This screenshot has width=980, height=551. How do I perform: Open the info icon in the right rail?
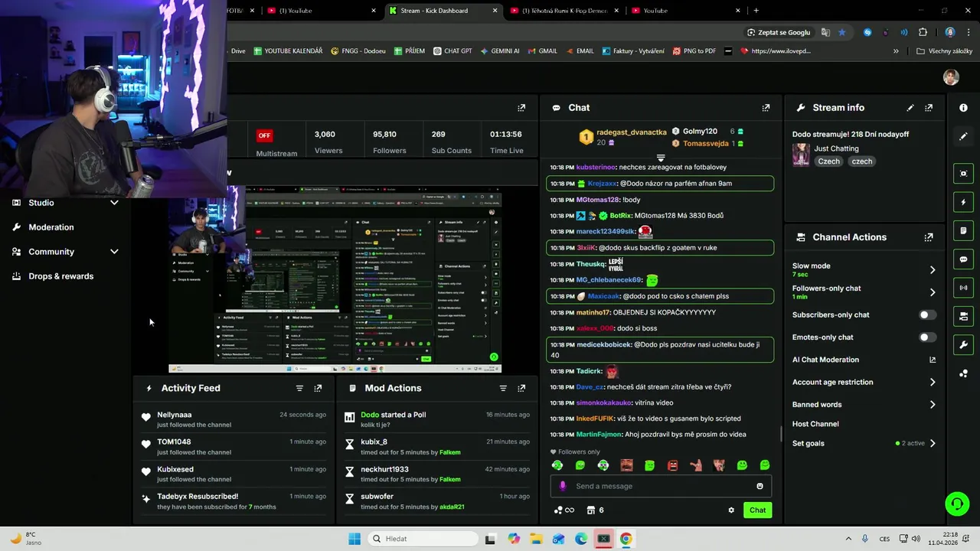click(963, 108)
